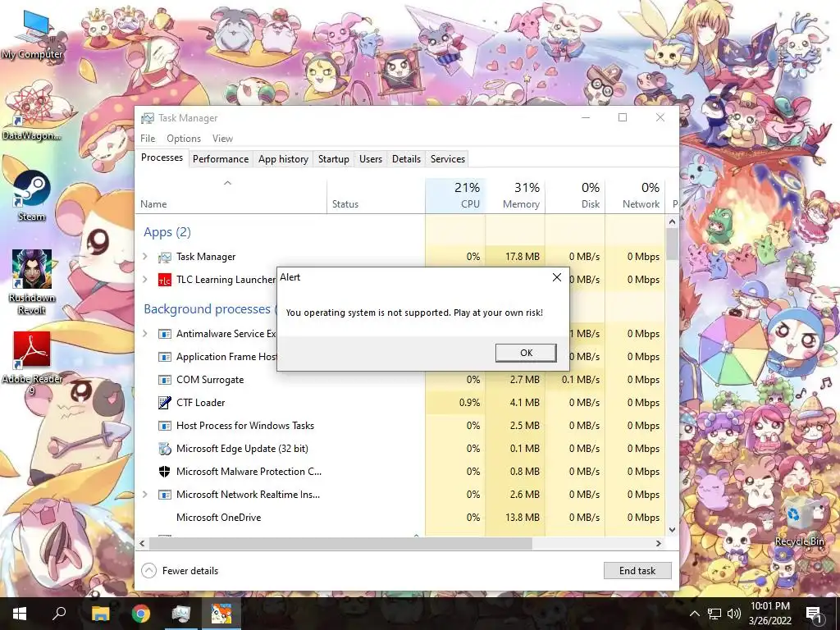Open the notification center icon
The image size is (840, 630).
coord(814,614)
